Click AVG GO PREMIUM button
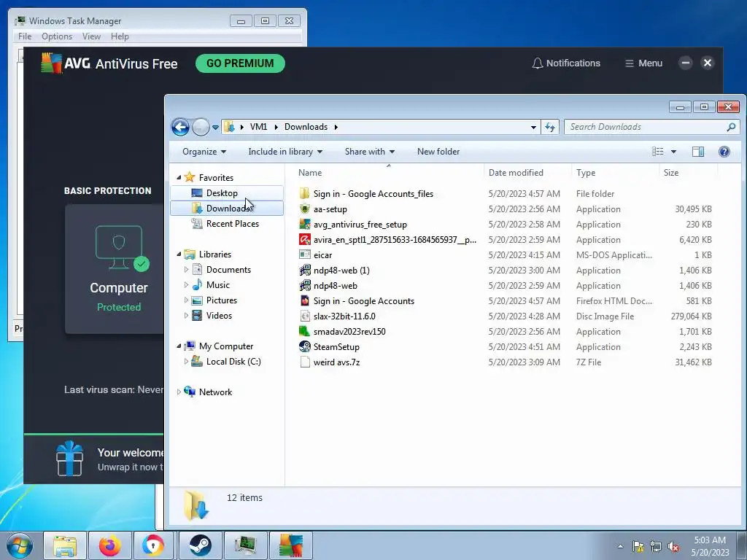 (x=240, y=63)
